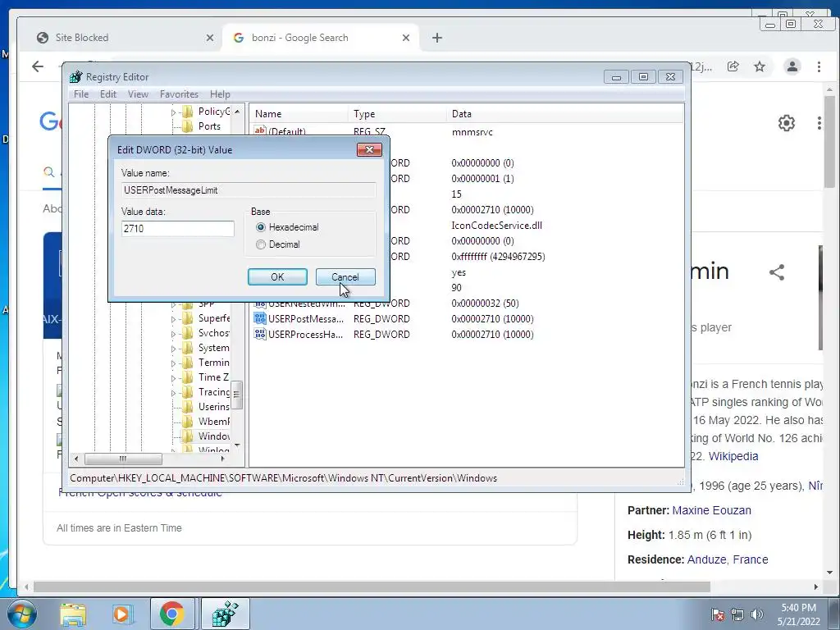This screenshot has width=840, height=630.
Task: Expand the Termin tree node
Action: point(173,363)
